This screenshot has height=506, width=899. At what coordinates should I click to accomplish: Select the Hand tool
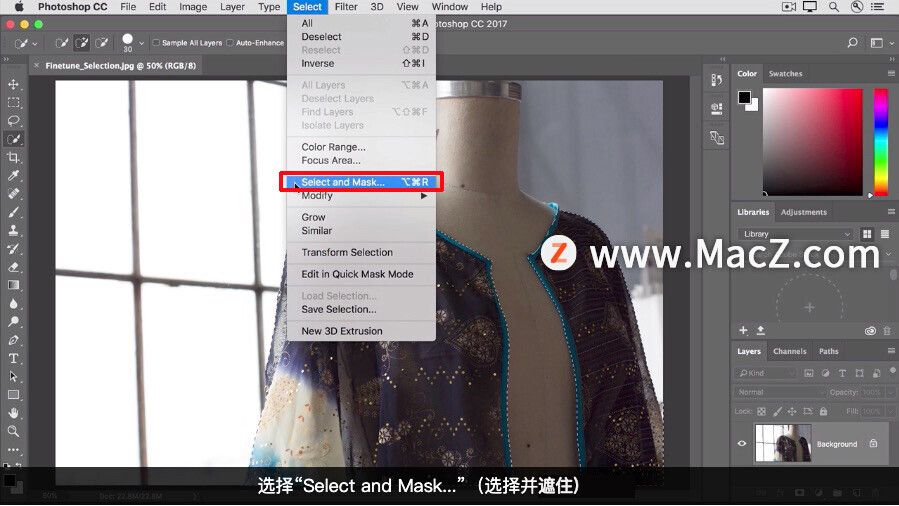pos(13,413)
